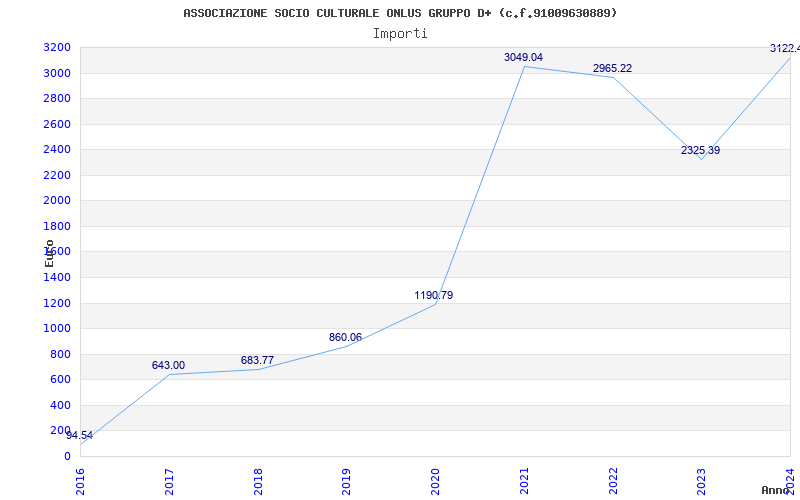Click the 2021 x-axis year label
The width and height of the screenshot is (800, 500).
coord(524,481)
